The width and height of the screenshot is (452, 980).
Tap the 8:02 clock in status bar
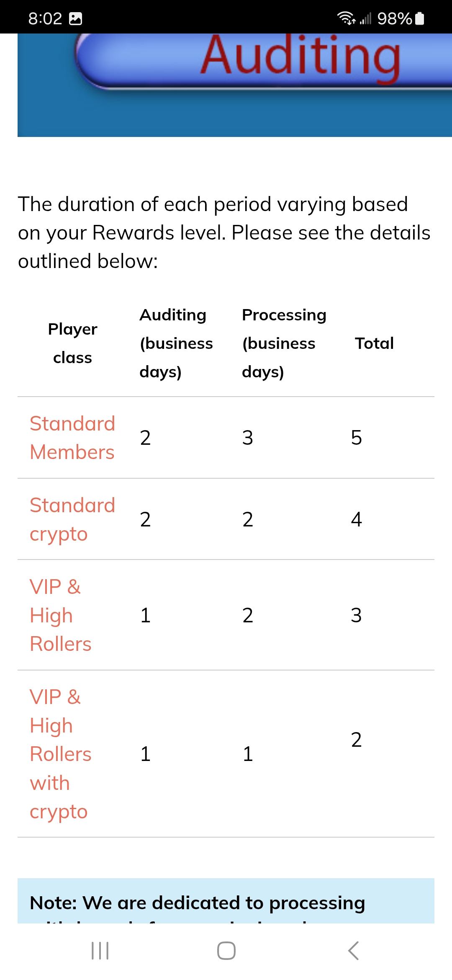point(45,18)
